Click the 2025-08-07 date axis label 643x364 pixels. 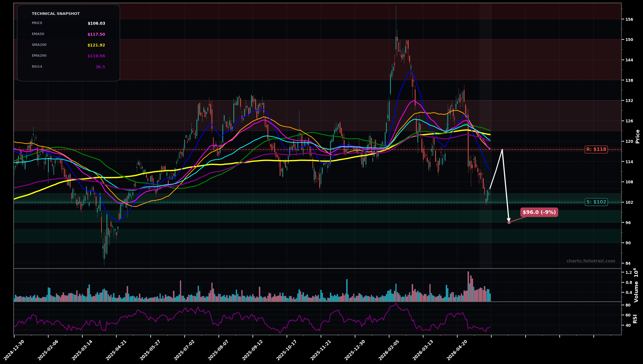point(218,350)
